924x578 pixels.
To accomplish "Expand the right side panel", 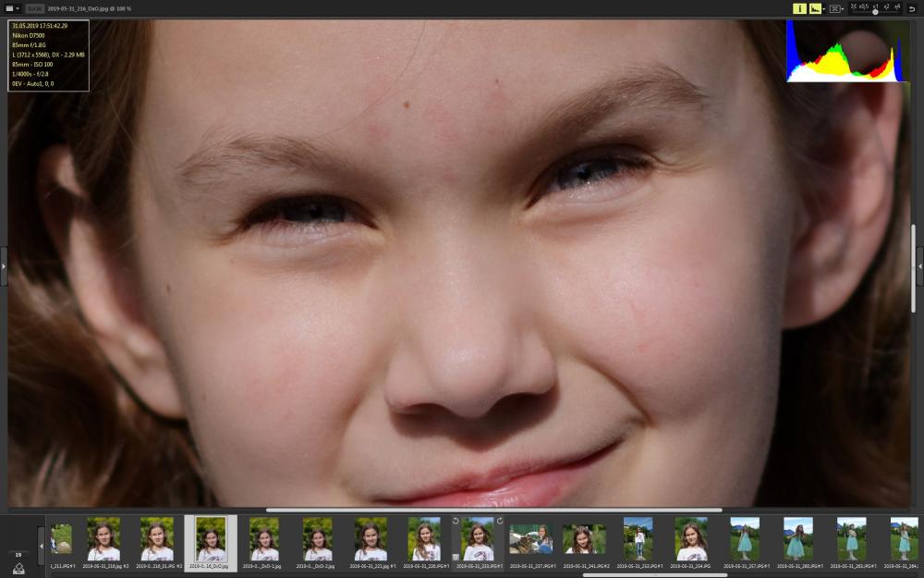I will (x=920, y=266).
